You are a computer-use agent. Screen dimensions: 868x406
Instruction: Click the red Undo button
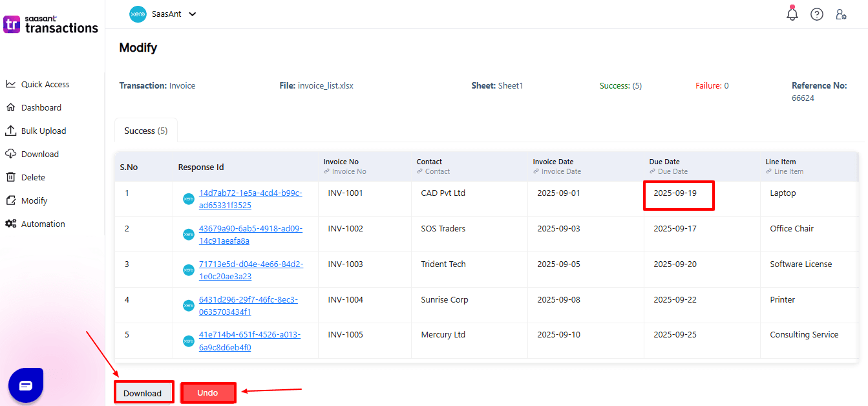pyautogui.click(x=207, y=392)
